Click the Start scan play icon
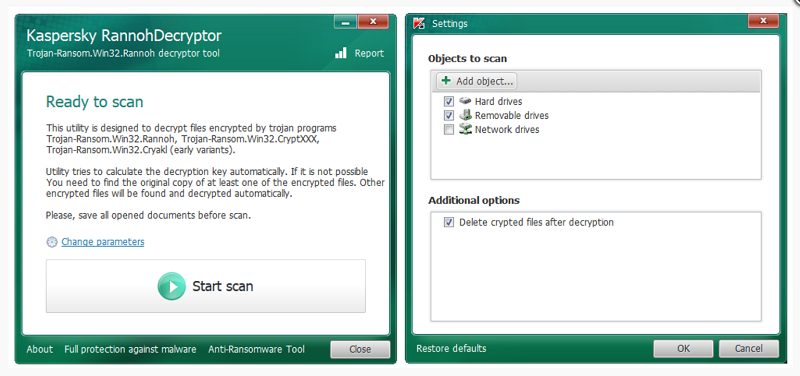The image size is (800, 376). point(171,286)
